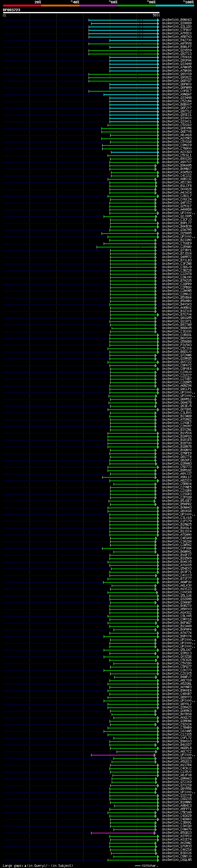Select hit label UniRef100_A9V7X7
This screenshot has width=197, height=868.
coord(177,162)
